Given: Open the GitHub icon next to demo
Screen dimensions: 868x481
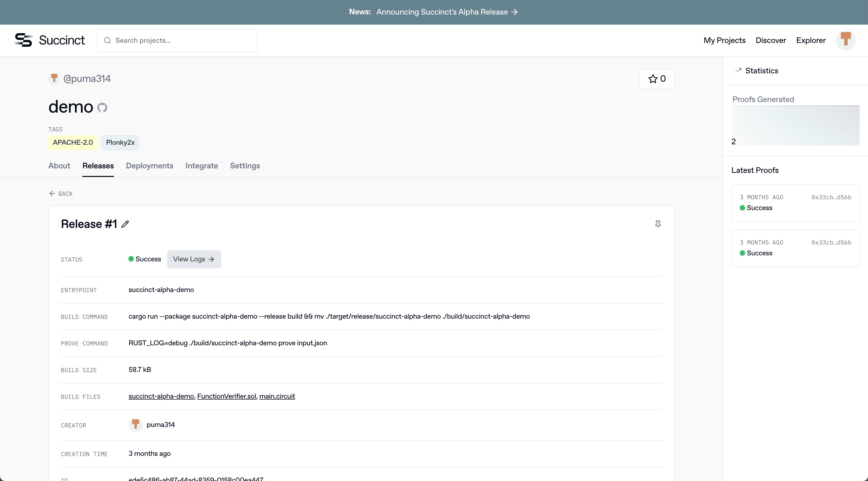Looking at the screenshot, I should tap(102, 108).
